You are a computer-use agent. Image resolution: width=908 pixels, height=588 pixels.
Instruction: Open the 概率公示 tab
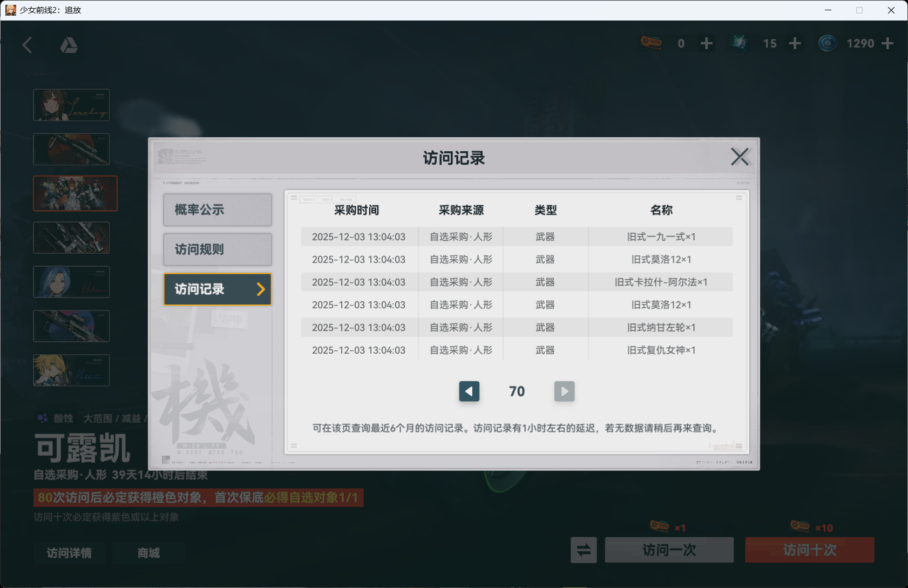pyautogui.click(x=217, y=210)
